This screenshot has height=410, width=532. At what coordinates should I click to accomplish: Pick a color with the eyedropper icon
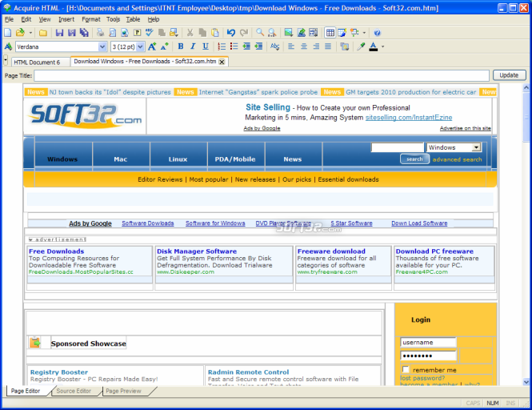(361, 46)
